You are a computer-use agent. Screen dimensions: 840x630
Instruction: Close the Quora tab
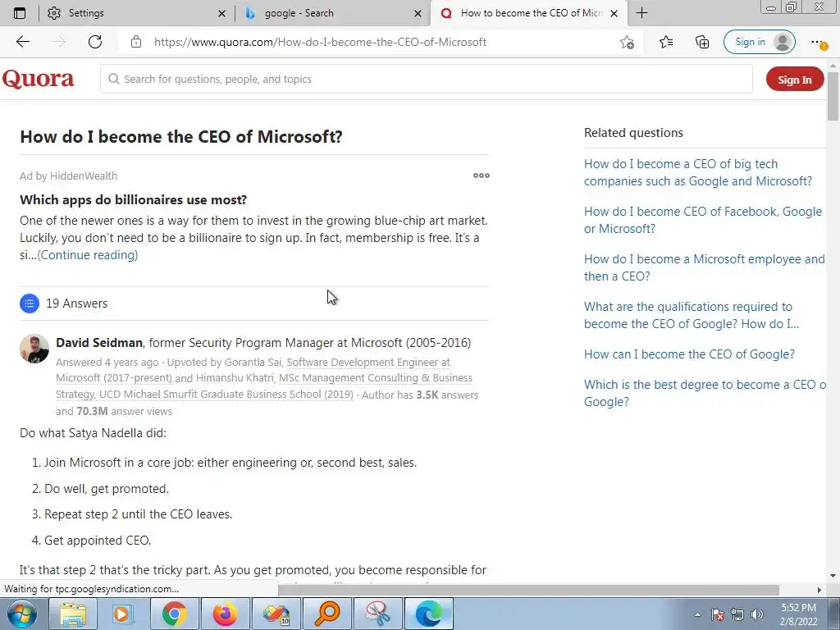(614, 13)
